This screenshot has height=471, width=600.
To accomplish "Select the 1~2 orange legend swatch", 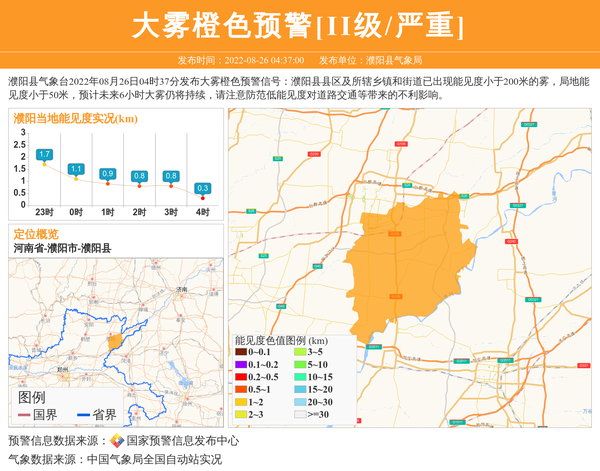I will 241,401.
